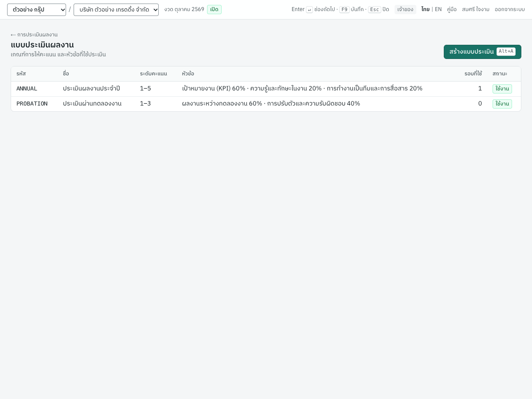Click the Esc shortcut key hint

[x=375, y=9]
